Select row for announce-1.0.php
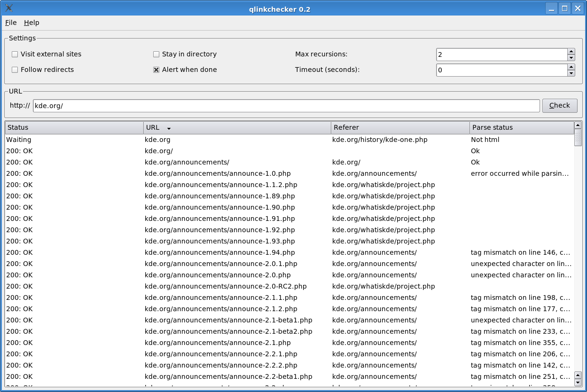 pos(290,173)
